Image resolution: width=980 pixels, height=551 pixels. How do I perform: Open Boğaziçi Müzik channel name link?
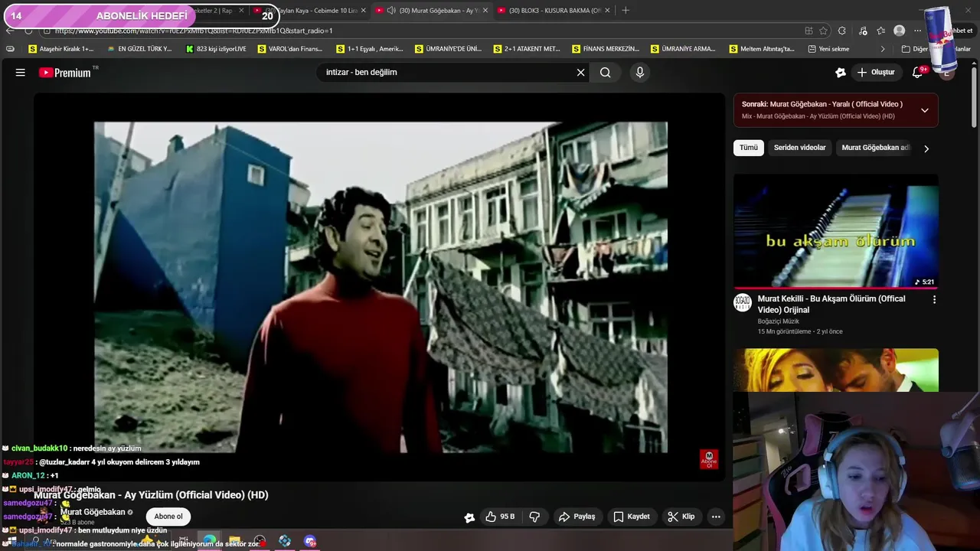tap(778, 321)
